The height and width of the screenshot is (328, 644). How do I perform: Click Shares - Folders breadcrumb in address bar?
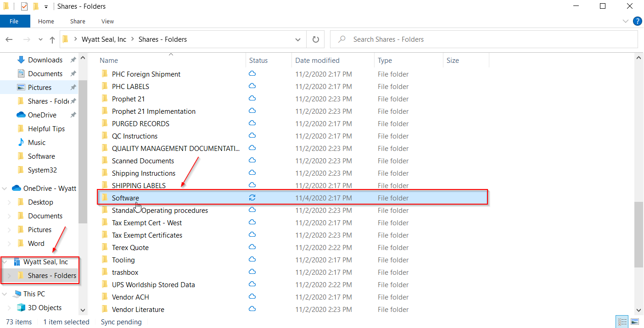click(x=162, y=39)
